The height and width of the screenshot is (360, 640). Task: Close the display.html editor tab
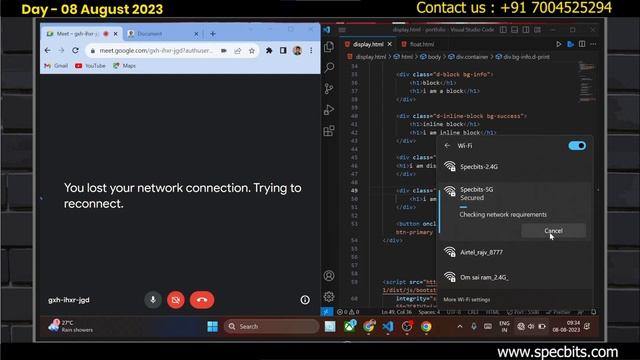coord(390,44)
